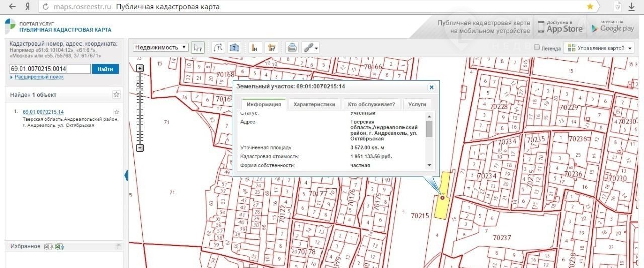Viewport: 644px width, 268px height.
Task: Select the identify-object cursor tool
Action: coord(198,48)
